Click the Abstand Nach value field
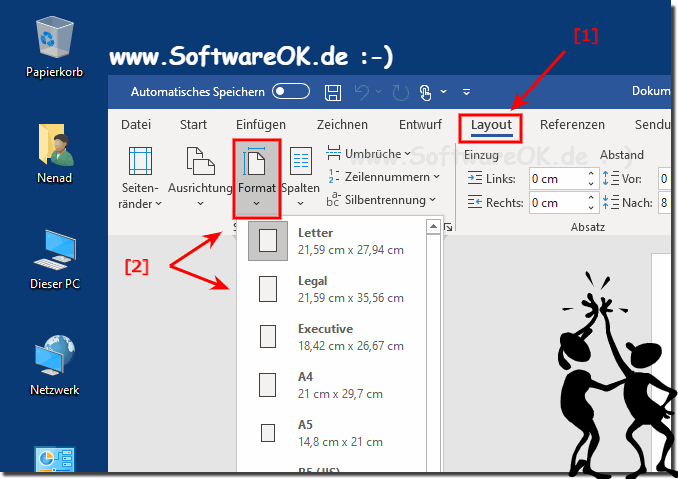Image resolution: width=678 pixels, height=479 pixels. click(665, 203)
